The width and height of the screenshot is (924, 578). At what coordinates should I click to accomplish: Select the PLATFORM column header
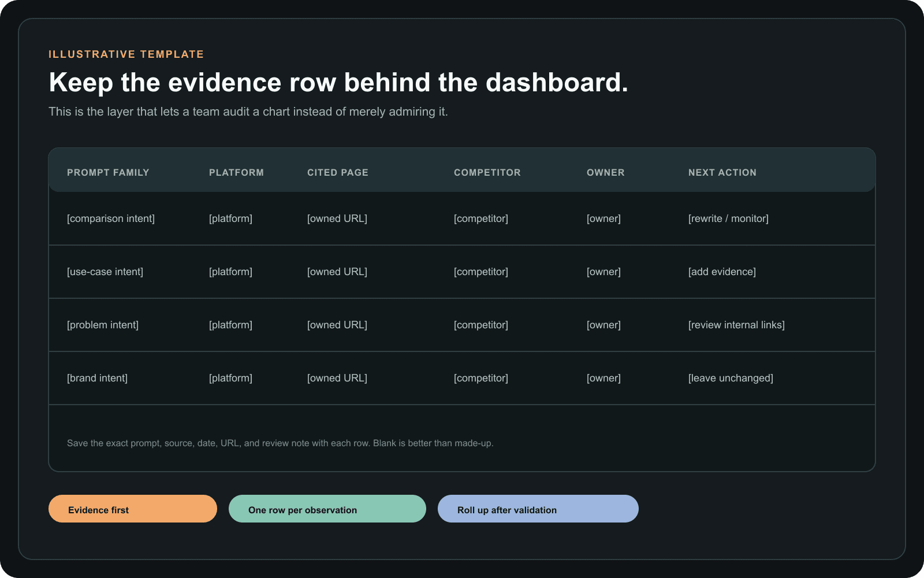pos(236,172)
